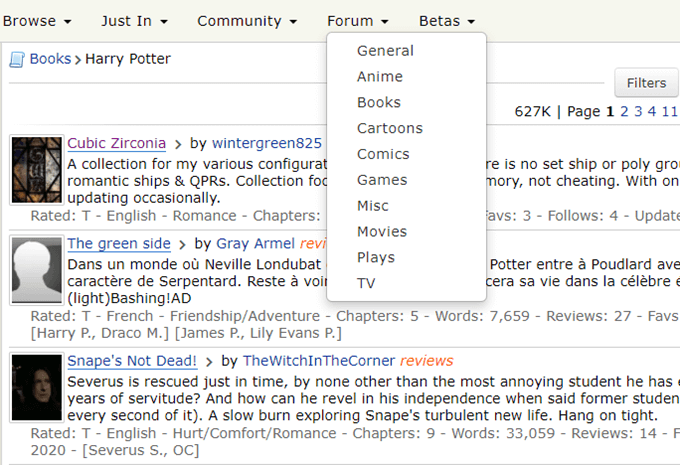Visit author wintergreen825's profile
Viewport: 680px width, 465px height.
266,143
